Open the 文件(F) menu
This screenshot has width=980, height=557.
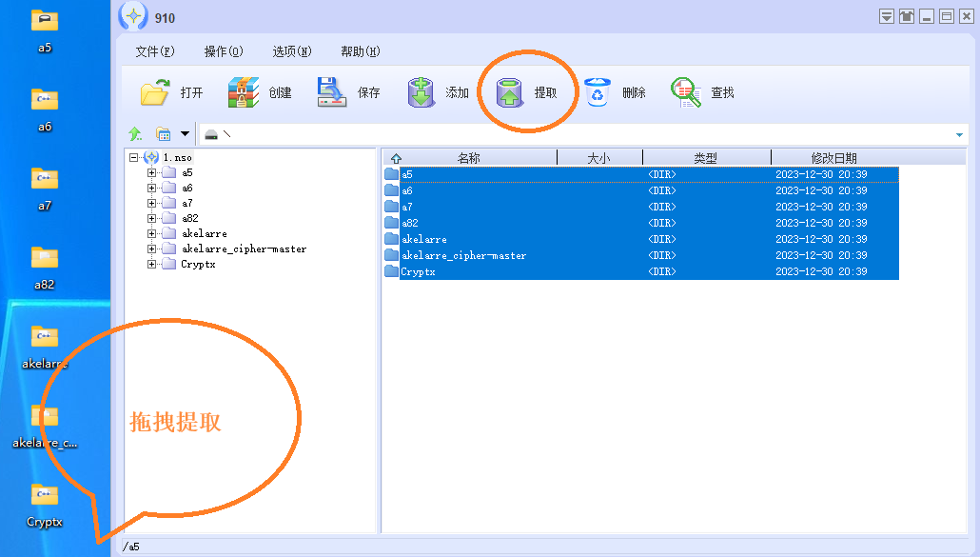tap(155, 51)
